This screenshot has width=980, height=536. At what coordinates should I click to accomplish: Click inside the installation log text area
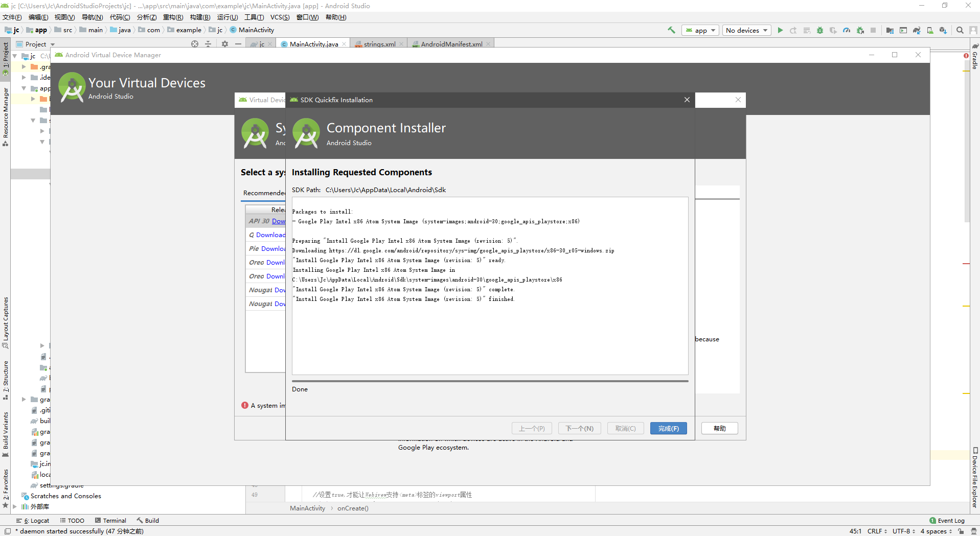pyautogui.click(x=490, y=286)
